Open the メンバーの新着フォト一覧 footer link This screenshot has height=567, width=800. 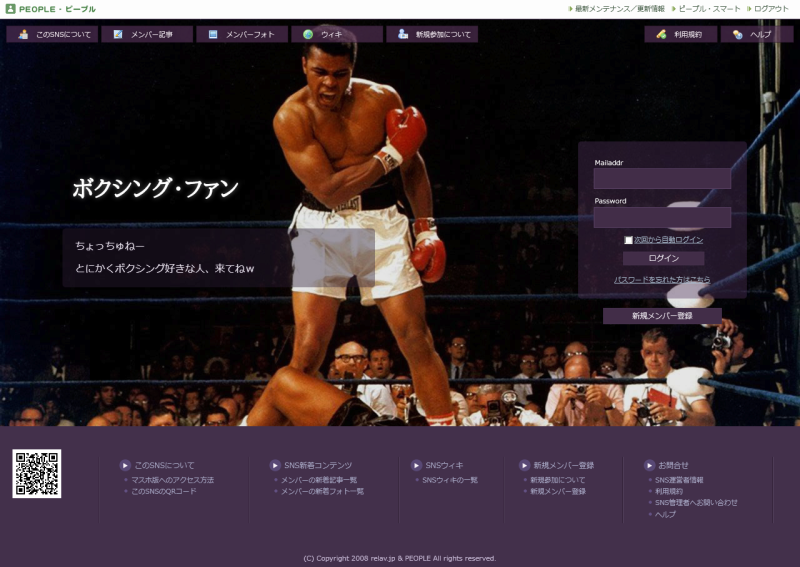[x=322, y=491]
